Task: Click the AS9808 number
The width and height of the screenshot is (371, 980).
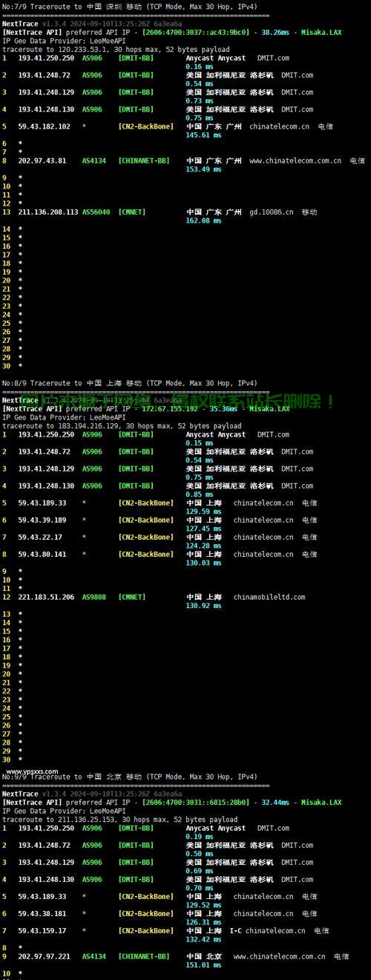Action: click(93, 597)
